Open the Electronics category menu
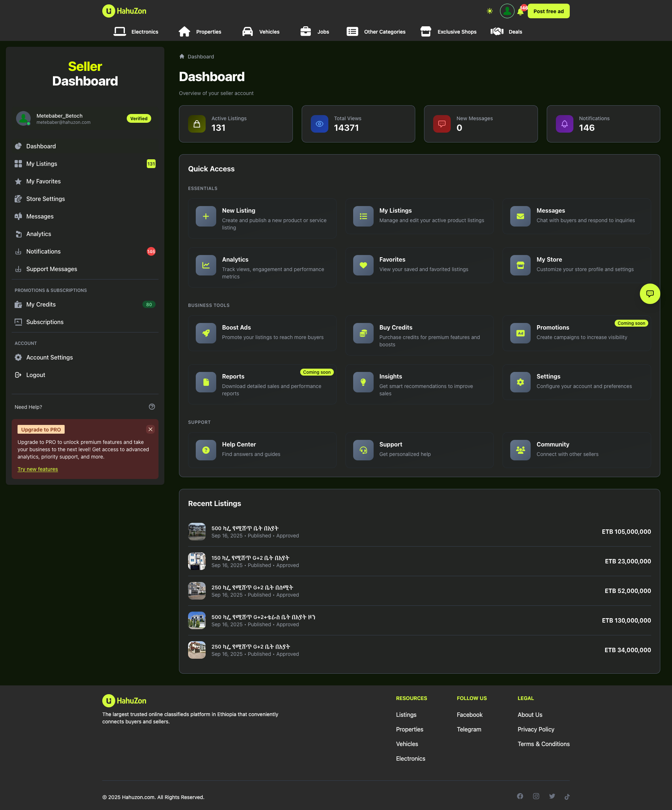This screenshot has width=672, height=810. pos(136,32)
